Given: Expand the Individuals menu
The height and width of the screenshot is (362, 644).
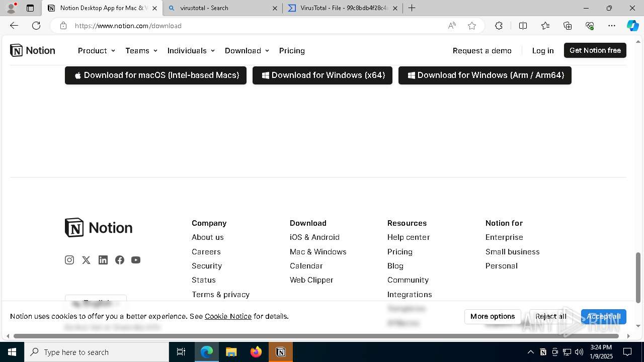Looking at the screenshot, I should pyautogui.click(x=191, y=50).
